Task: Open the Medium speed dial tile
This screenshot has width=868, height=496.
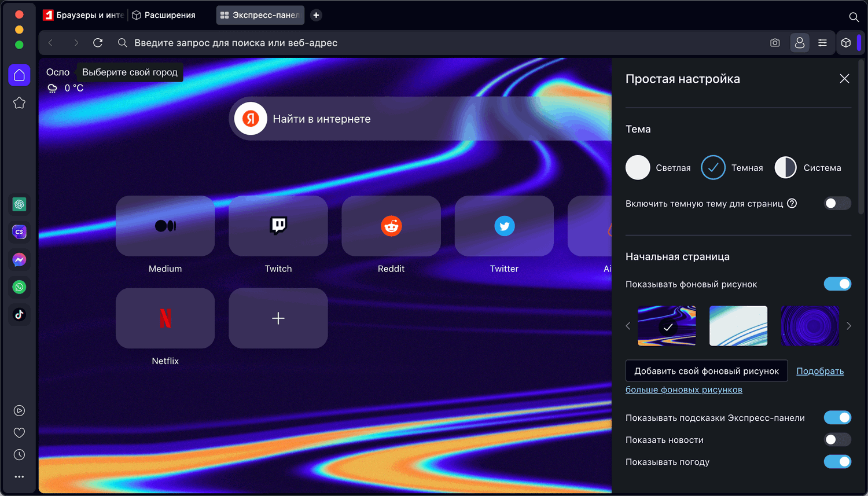Action: pyautogui.click(x=165, y=226)
